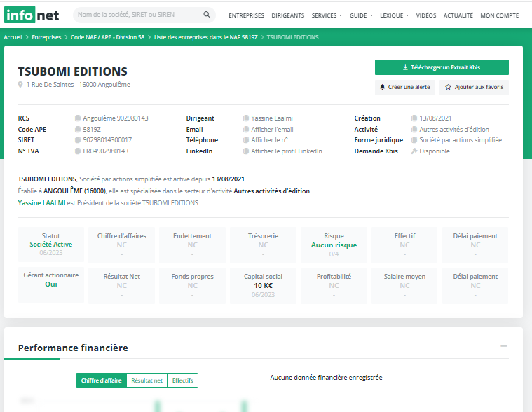This screenshot has width=532, height=412.
Task: Click the Entreprises breadcrumb link
Action: (46, 37)
